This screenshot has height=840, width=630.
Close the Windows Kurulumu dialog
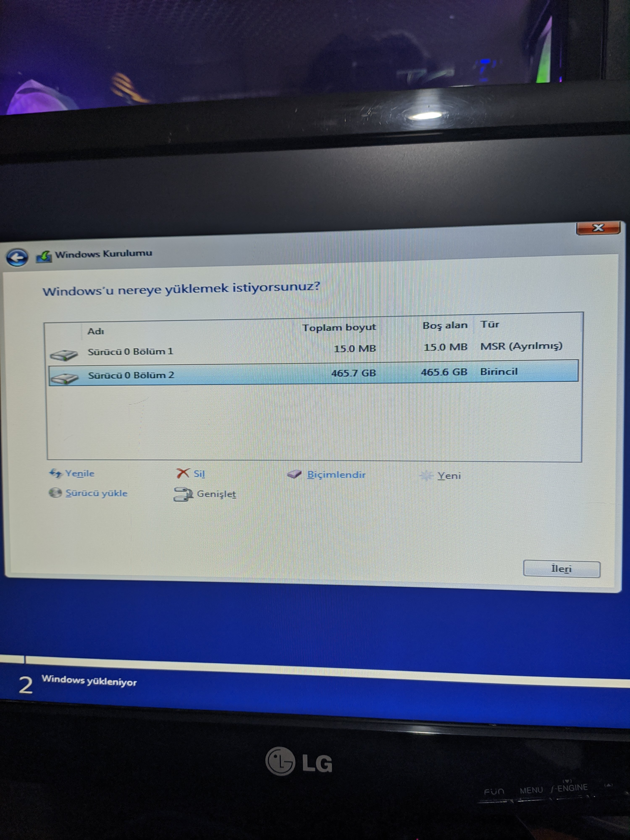coord(598,228)
